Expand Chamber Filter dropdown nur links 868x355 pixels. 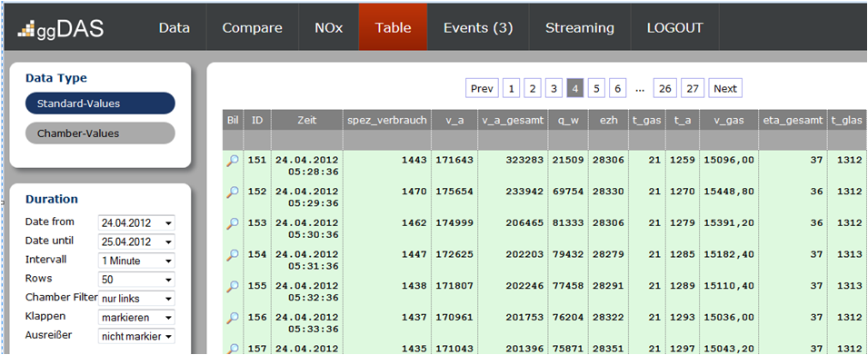[136, 298]
